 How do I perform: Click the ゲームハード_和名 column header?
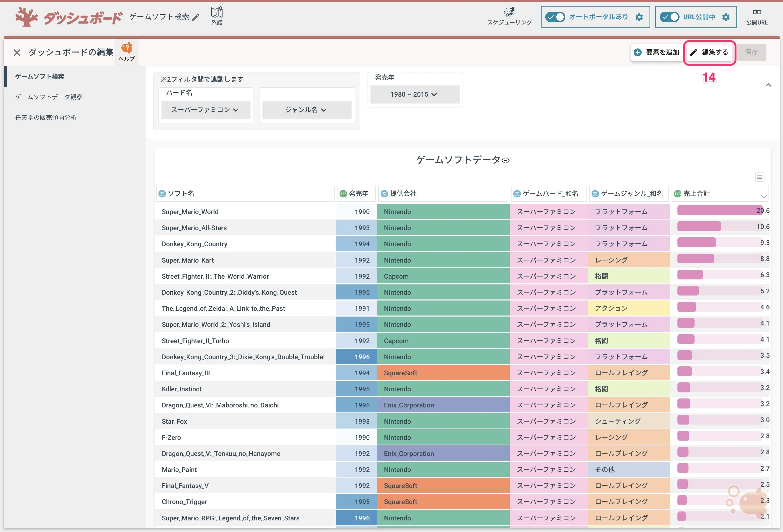(548, 194)
